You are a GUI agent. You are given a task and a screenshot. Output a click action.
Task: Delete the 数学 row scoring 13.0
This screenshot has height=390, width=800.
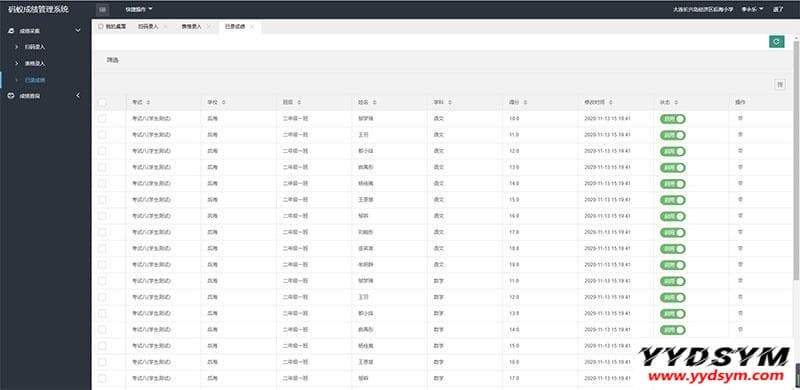740,313
